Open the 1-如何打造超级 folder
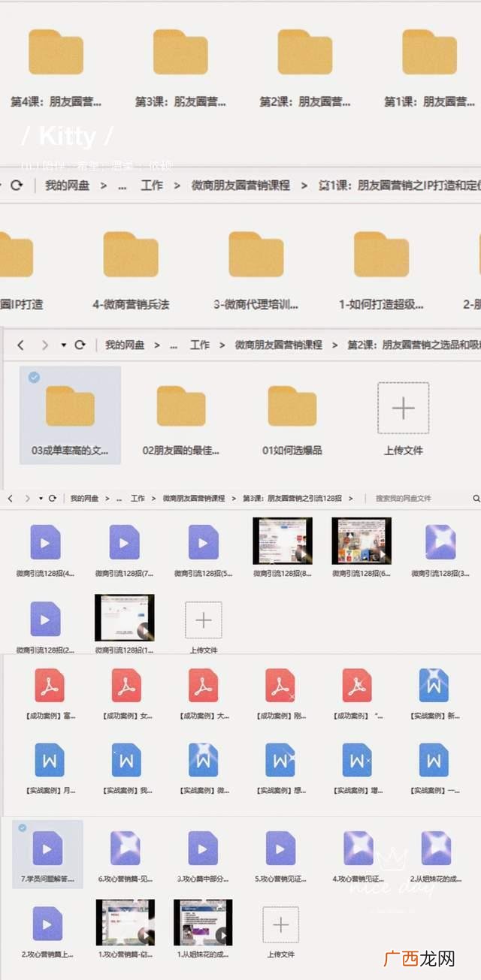This screenshot has height=980, width=481. point(381,255)
